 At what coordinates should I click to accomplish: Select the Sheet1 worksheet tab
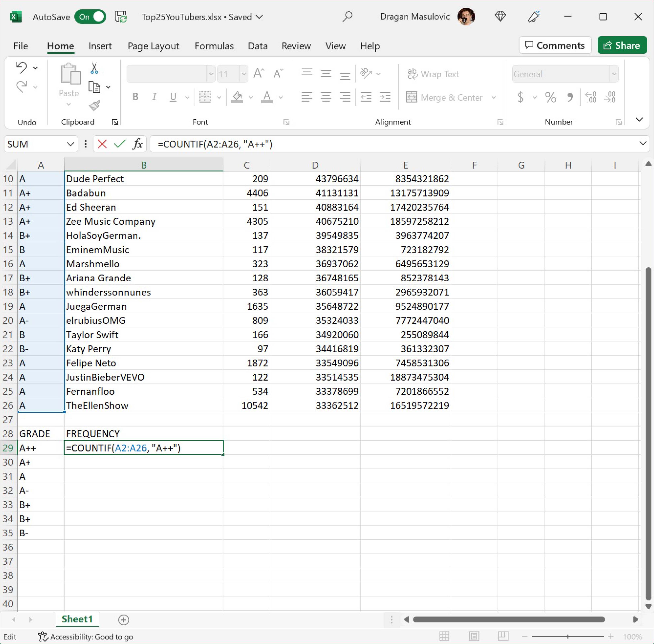tap(77, 619)
